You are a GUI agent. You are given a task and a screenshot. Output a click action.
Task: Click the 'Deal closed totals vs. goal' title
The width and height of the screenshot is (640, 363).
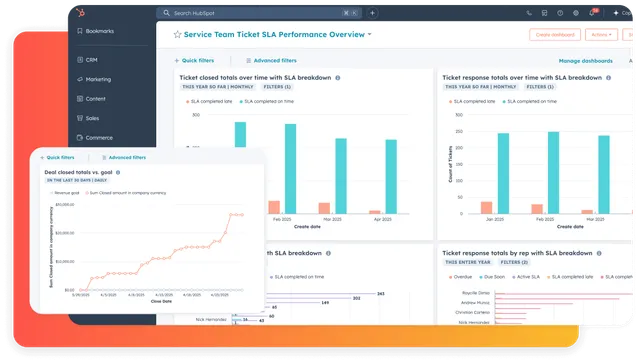coord(78,172)
